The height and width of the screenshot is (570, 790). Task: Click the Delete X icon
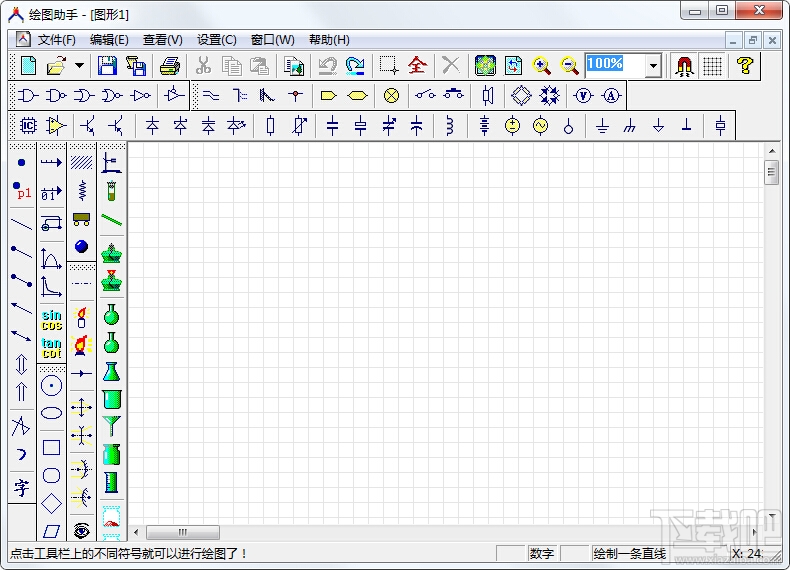pos(450,66)
